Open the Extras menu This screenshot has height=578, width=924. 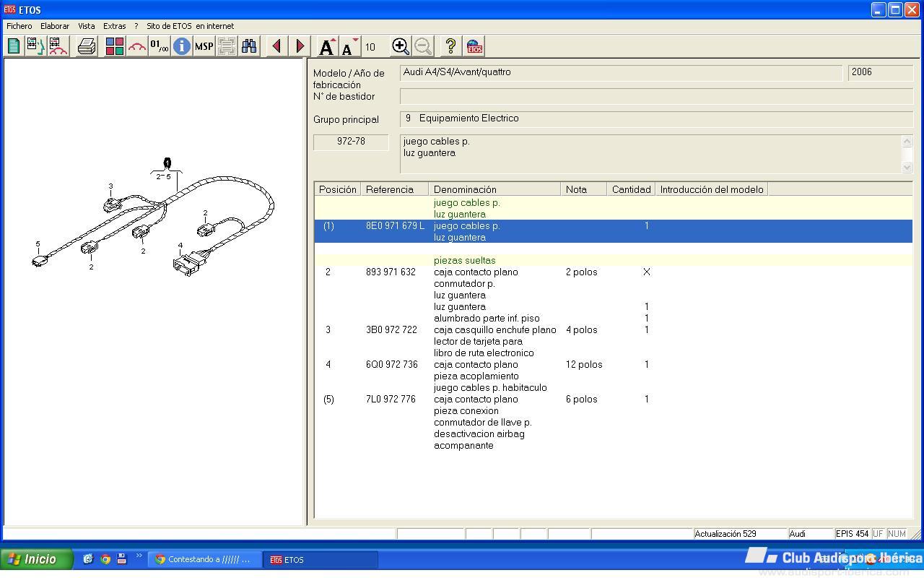pyautogui.click(x=115, y=26)
